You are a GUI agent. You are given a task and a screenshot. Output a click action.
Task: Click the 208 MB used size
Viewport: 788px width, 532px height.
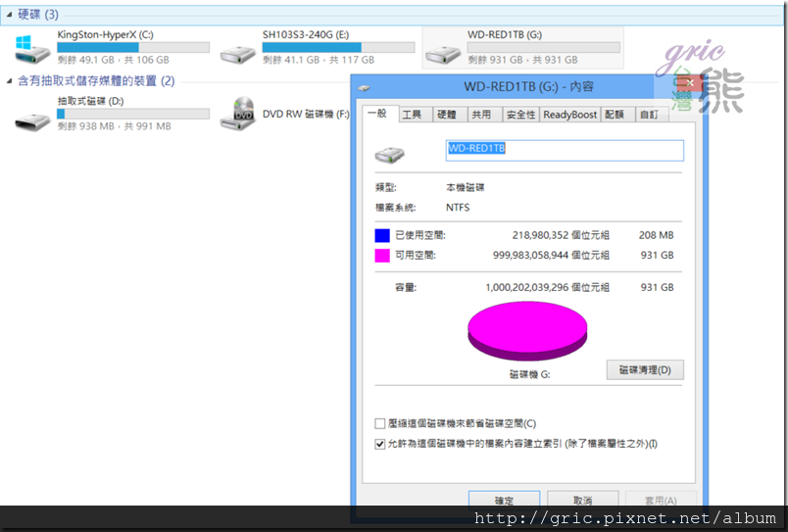pos(657,235)
